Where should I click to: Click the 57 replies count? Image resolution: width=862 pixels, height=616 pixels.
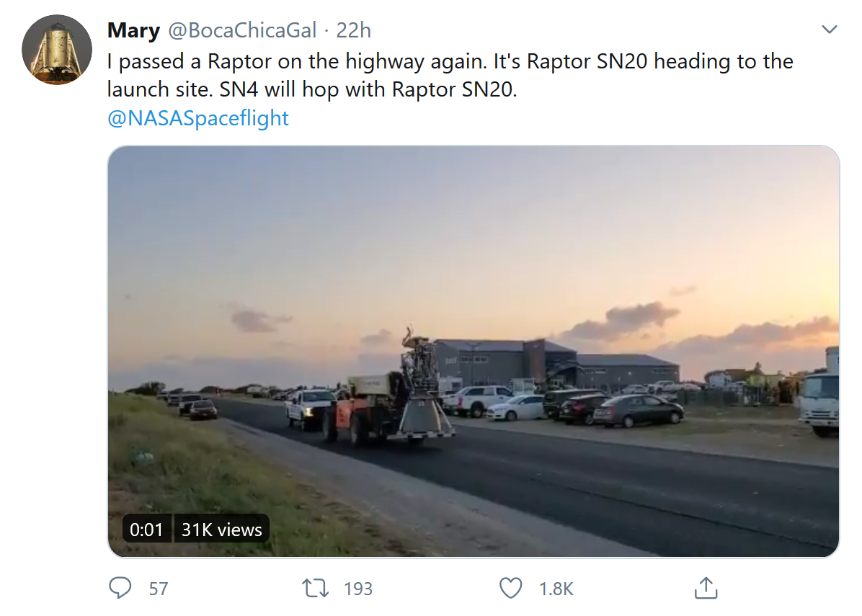(x=159, y=589)
